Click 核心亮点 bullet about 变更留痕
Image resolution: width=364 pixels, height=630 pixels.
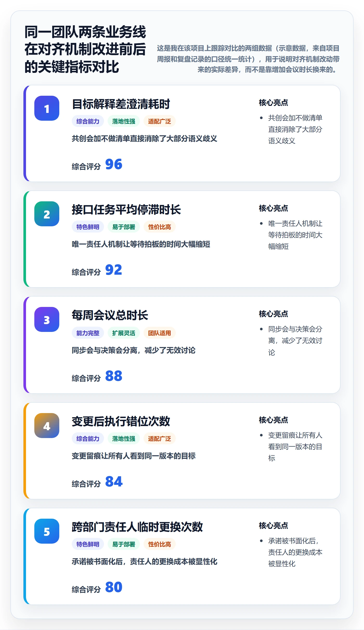pos(295,447)
